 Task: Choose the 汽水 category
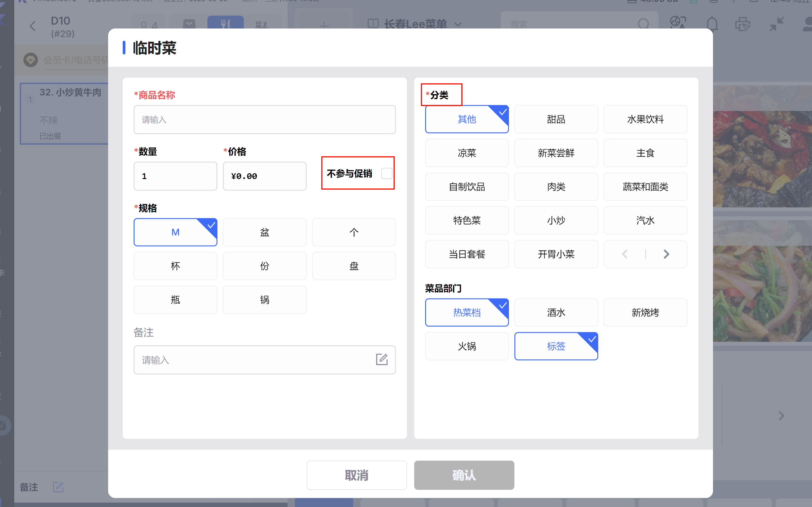645,220
